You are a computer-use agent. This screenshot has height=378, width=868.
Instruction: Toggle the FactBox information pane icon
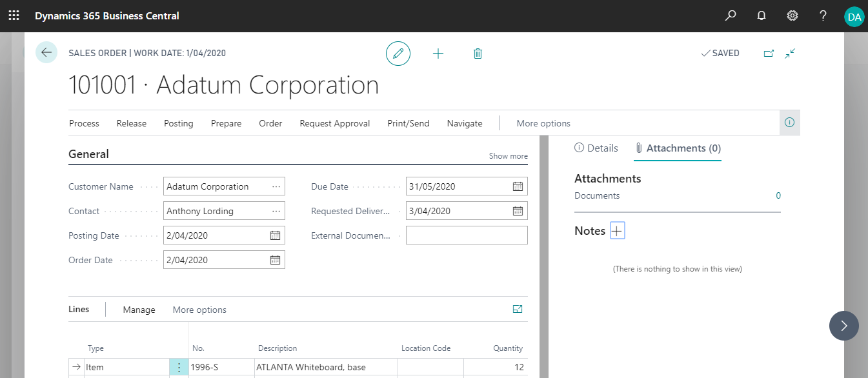click(789, 123)
